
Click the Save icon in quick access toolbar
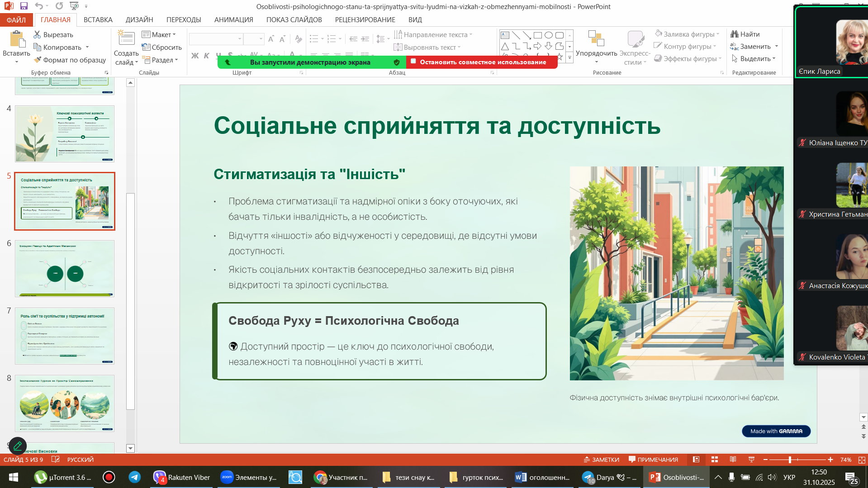pos(24,6)
